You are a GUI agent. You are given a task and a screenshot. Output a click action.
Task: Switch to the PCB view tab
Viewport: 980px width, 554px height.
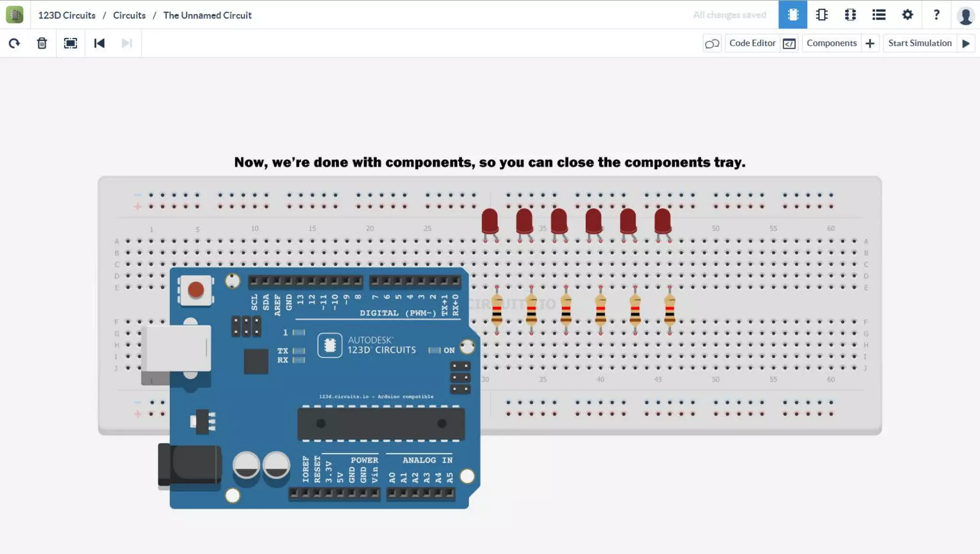(x=850, y=15)
